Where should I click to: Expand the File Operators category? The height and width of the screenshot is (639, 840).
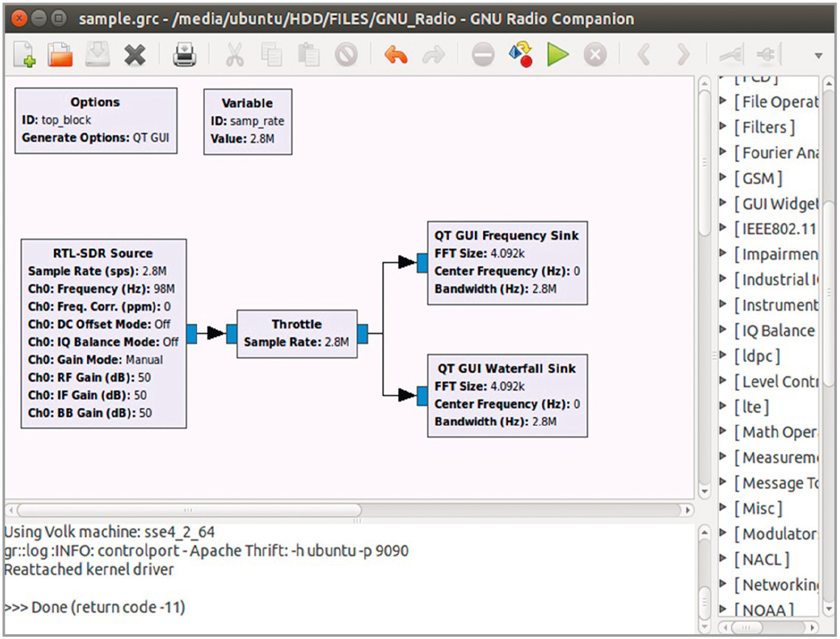click(x=722, y=101)
